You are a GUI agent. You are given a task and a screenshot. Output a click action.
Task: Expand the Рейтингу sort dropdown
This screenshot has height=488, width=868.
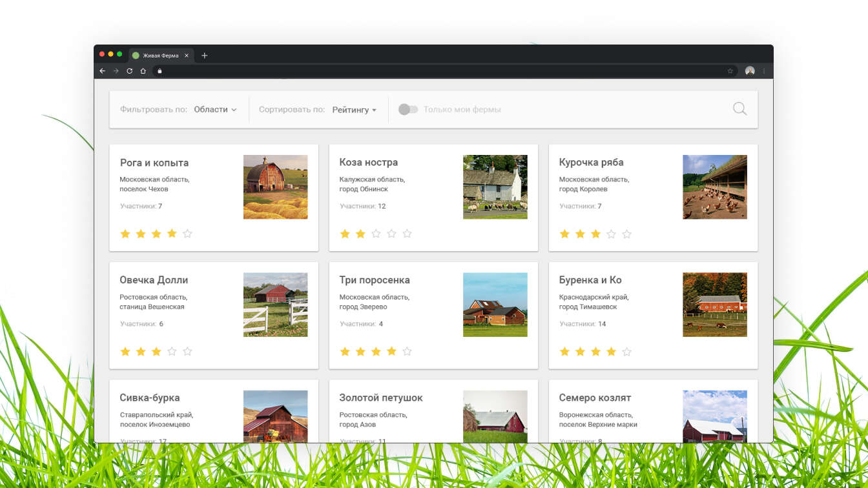(354, 110)
